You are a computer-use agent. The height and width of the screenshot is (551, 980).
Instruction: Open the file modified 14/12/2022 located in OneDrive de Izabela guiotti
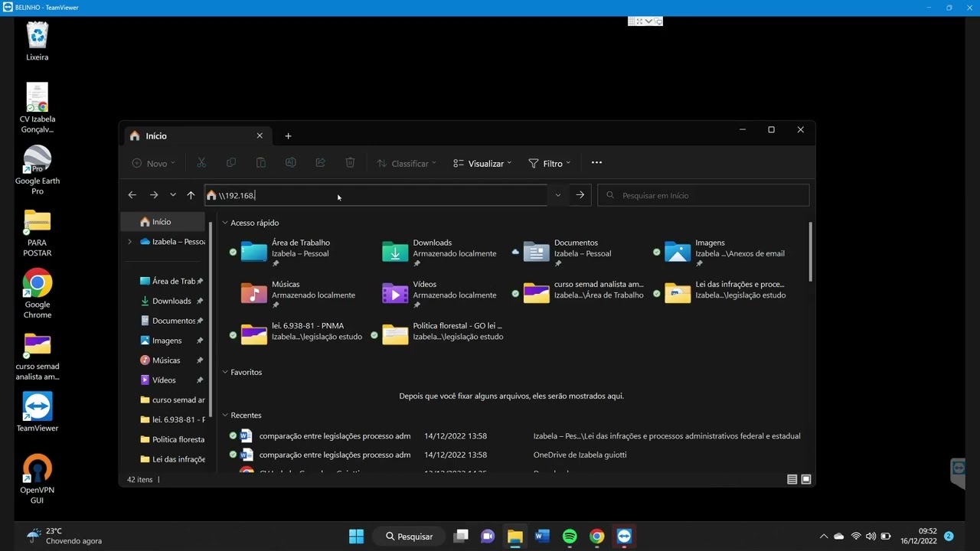tap(514, 455)
